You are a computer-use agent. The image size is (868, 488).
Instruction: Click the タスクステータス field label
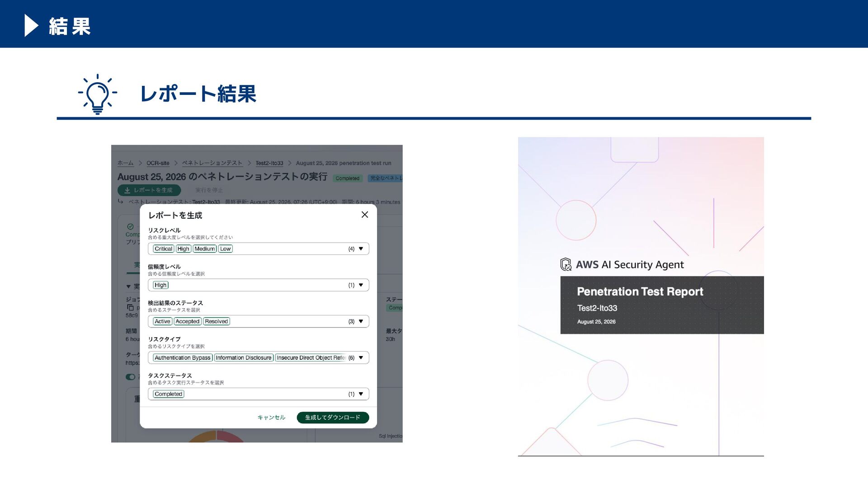(170, 375)
